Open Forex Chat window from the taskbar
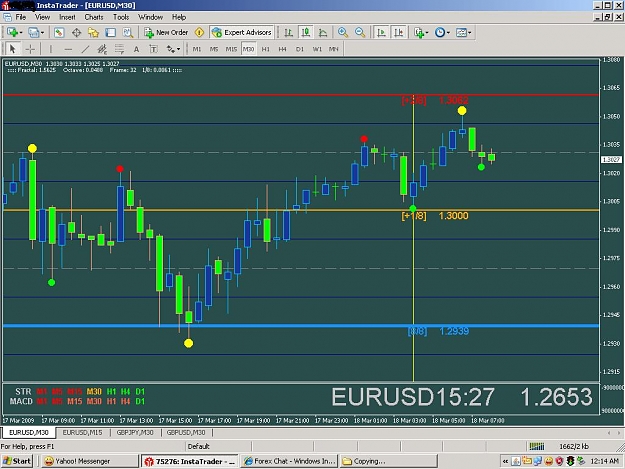The height and width of the screenshot is (469, 625). click(x=289, y=461)
